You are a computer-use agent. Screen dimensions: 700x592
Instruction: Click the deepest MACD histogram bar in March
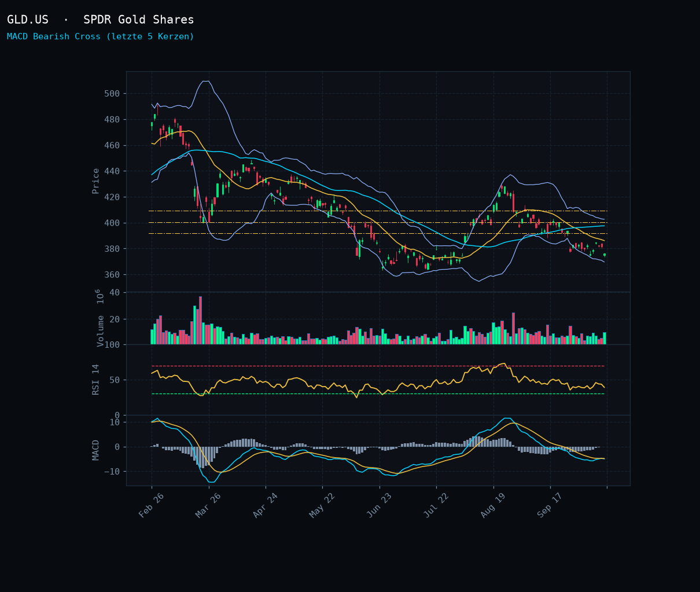(203, 457)
